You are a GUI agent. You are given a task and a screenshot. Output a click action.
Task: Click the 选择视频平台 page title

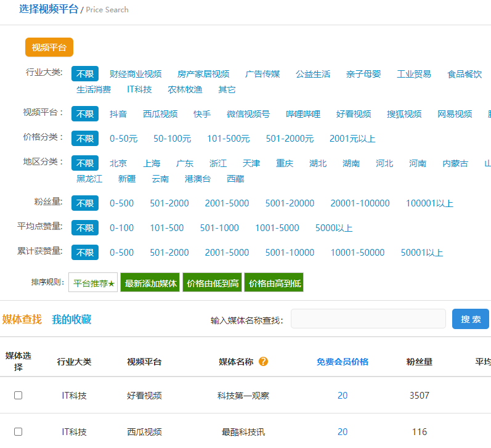[x=49, y=9]
